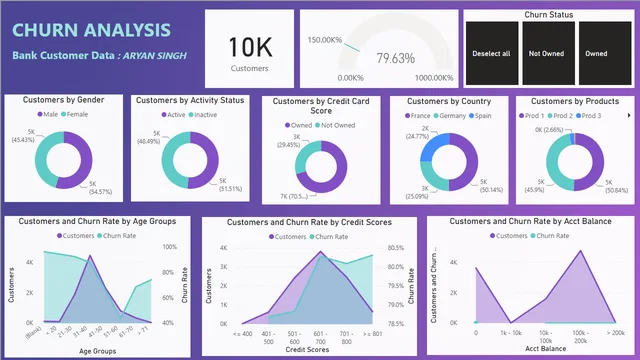
Task: Click the Male legend marker in Gender chart
Action: pos(40,114)
